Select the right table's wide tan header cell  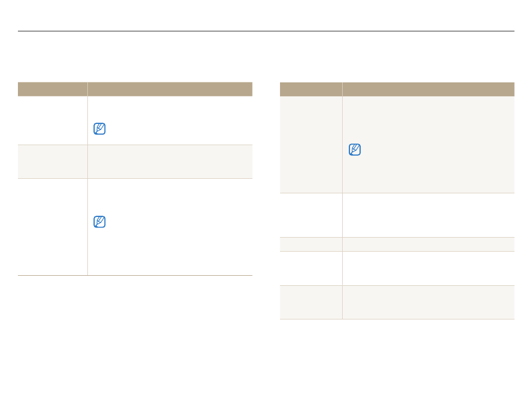(428, 89)
